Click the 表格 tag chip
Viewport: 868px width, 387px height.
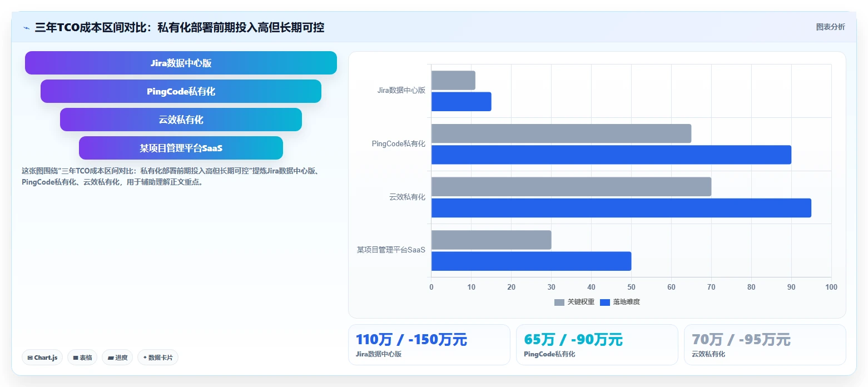pyautogui.click(x=82, y=358)
